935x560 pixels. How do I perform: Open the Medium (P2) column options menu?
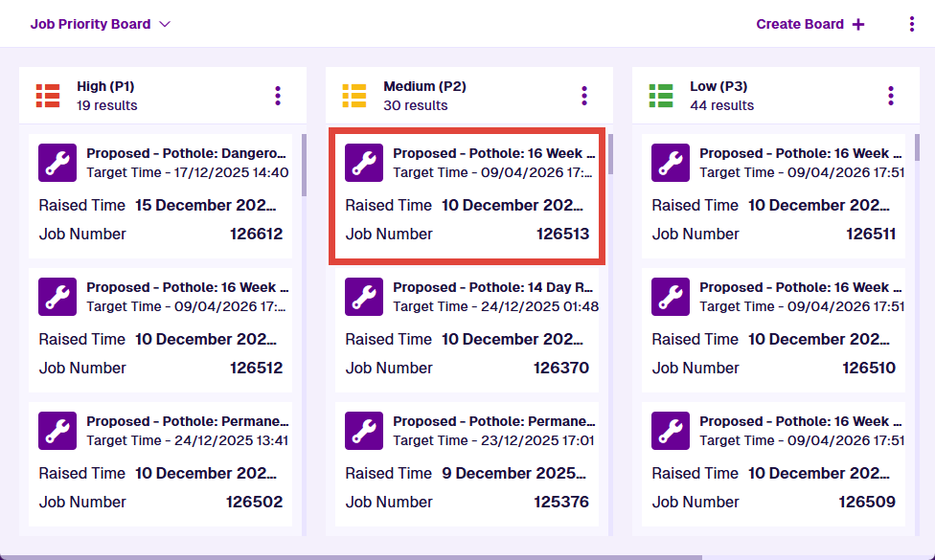[584, 96]
